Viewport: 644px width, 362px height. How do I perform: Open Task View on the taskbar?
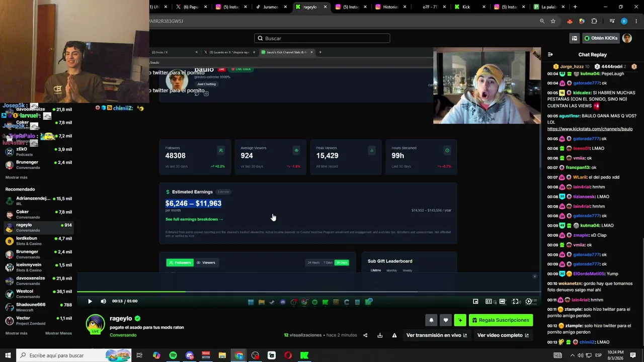click(140, 355)
